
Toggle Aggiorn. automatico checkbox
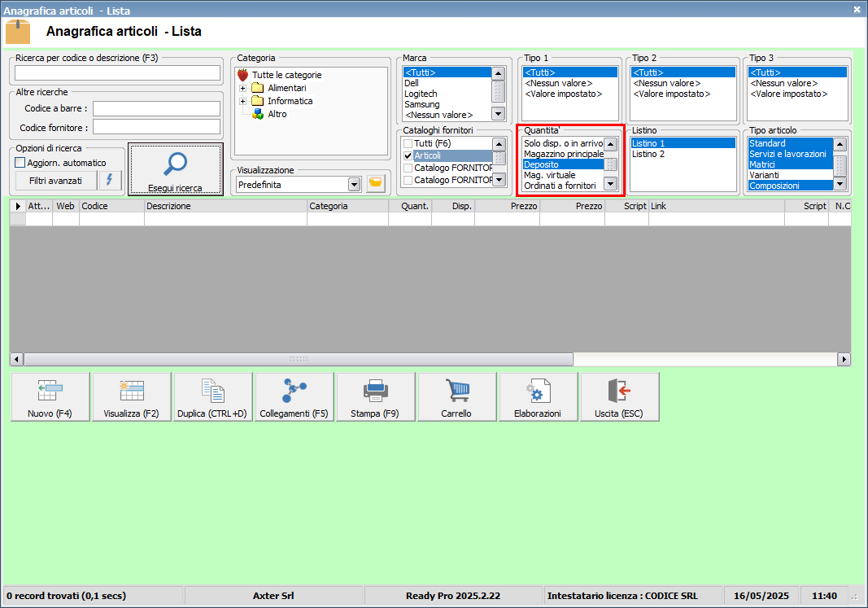point(20,163)
